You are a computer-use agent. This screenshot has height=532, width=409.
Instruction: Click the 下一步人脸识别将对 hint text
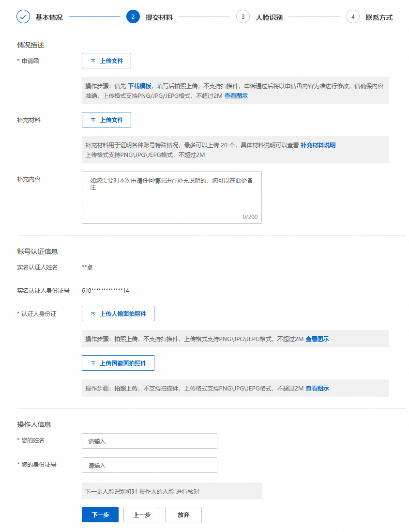click(x=142, y=492)
